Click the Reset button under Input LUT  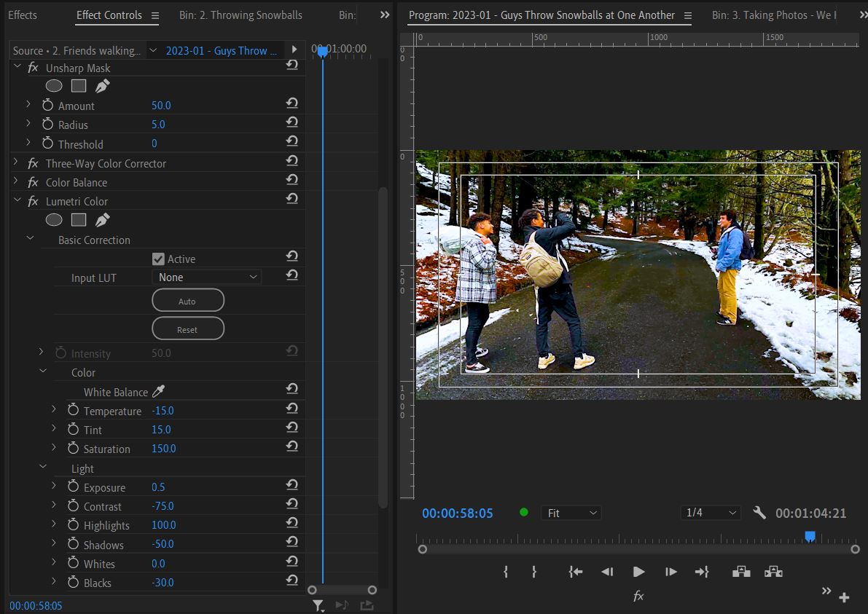point(188,328)
